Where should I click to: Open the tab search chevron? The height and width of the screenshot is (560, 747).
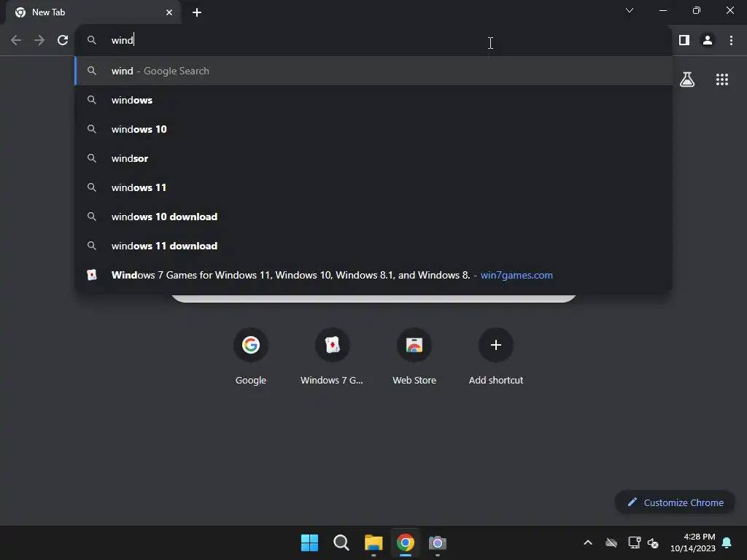(630, 10)
